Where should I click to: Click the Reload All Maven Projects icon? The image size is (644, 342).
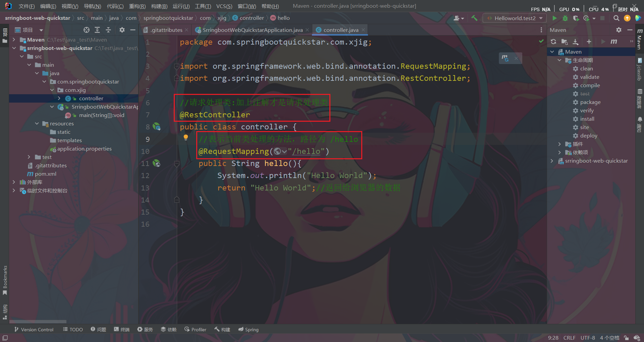coord(553,42)
